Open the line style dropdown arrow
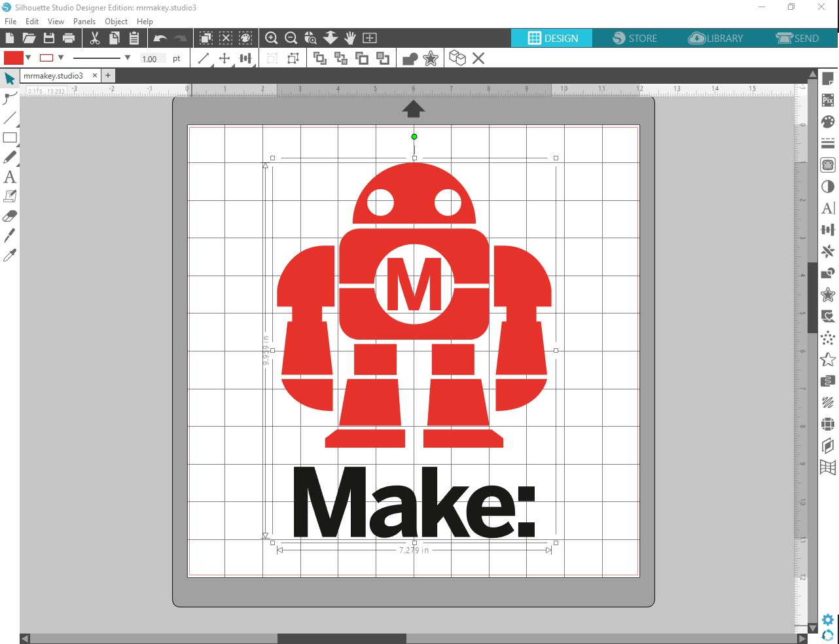 coord(128,58)
